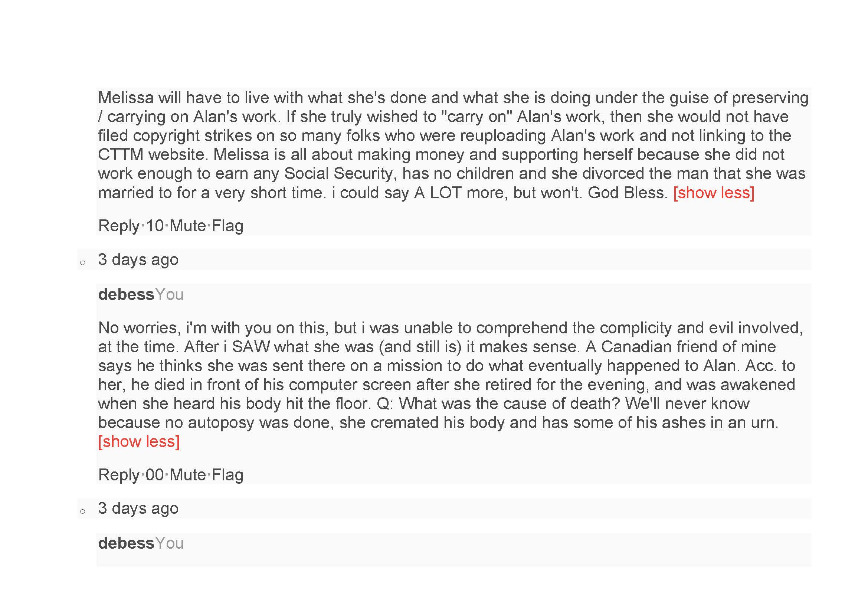
Task: Open timestamp below the urn comment's Flag link
Action: click(138, 509)
